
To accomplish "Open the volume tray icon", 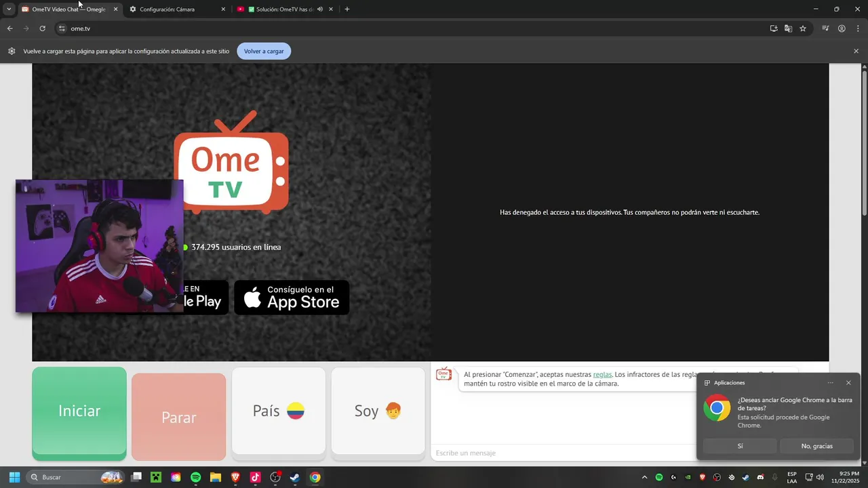I will pyautogui.click(x=821, y=477).
